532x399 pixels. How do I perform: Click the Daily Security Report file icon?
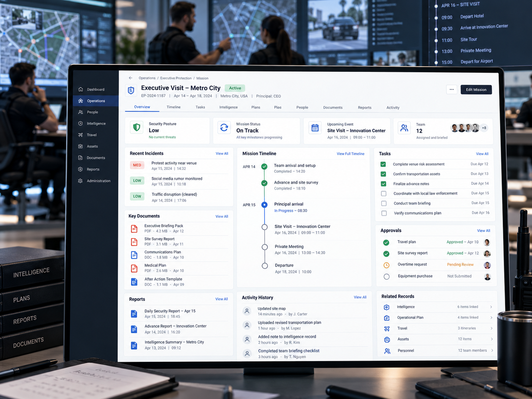134,314
